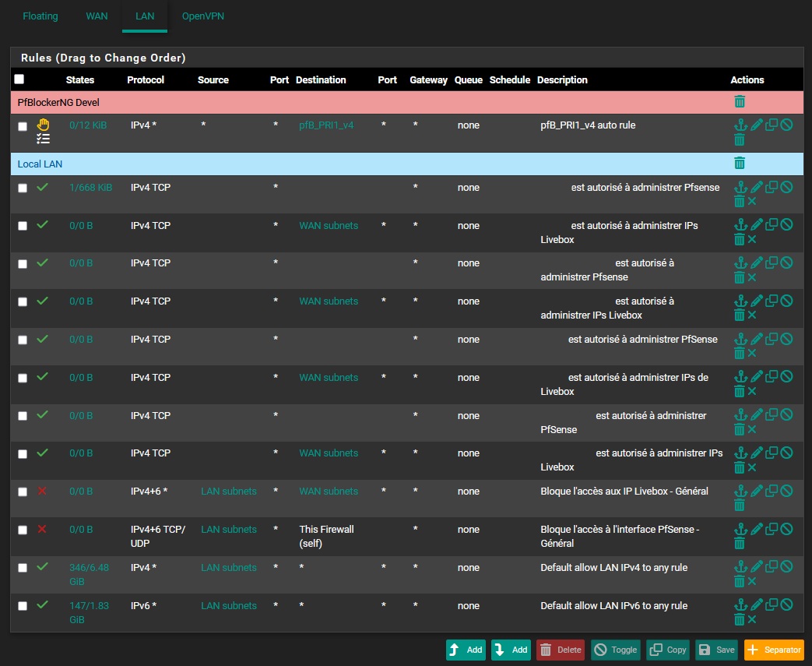Open the OpenVPN tab
This screenshot has height=666, width=812.
(x=202, y=16)
